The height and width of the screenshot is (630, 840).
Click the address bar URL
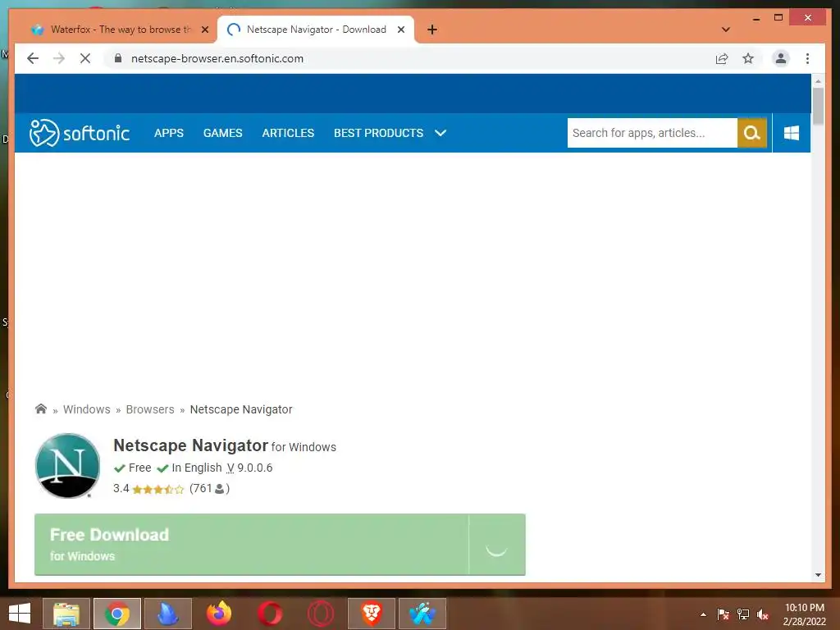[217, 58]
